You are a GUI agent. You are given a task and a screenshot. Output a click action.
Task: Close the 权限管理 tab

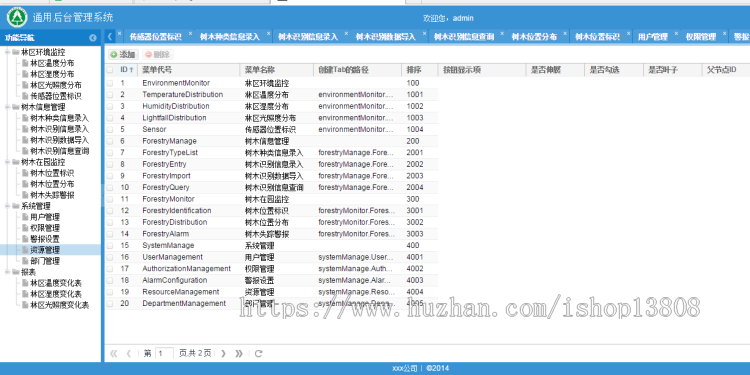725,34
